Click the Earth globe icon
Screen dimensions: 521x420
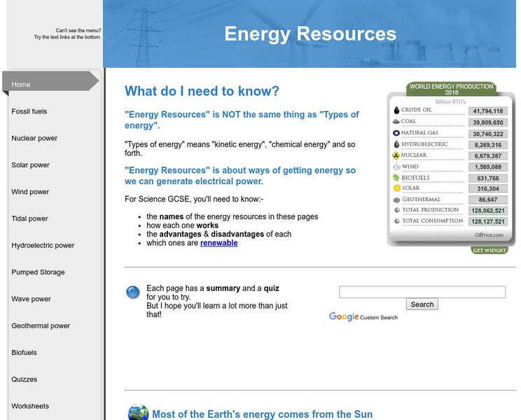pos(138,413)
